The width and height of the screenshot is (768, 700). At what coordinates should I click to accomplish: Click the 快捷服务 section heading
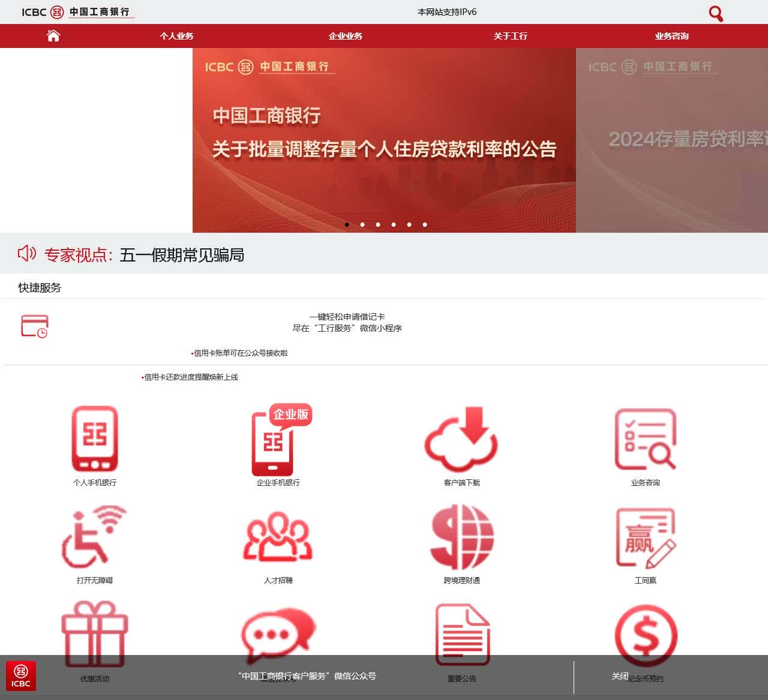tap(40, 288)
